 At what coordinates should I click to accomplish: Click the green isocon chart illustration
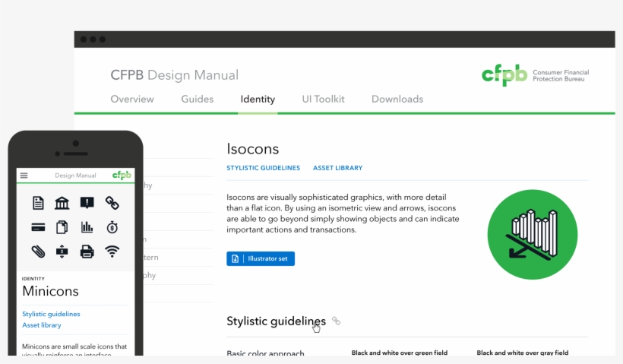point(533,234)
